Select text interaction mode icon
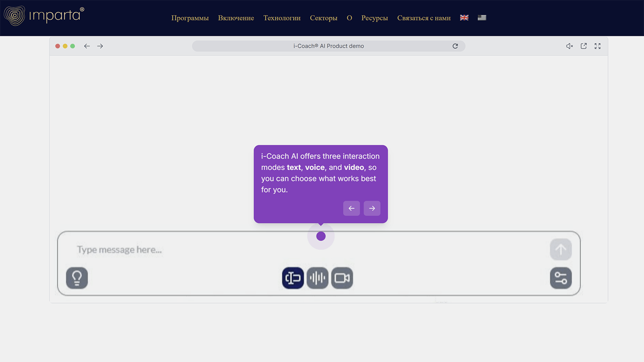 [293, 278]
